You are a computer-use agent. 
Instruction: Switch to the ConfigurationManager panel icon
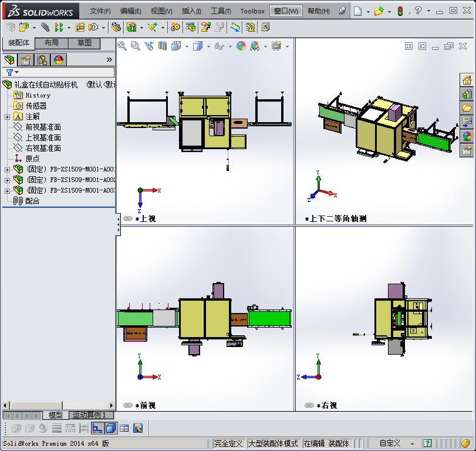tap(43, 60)
